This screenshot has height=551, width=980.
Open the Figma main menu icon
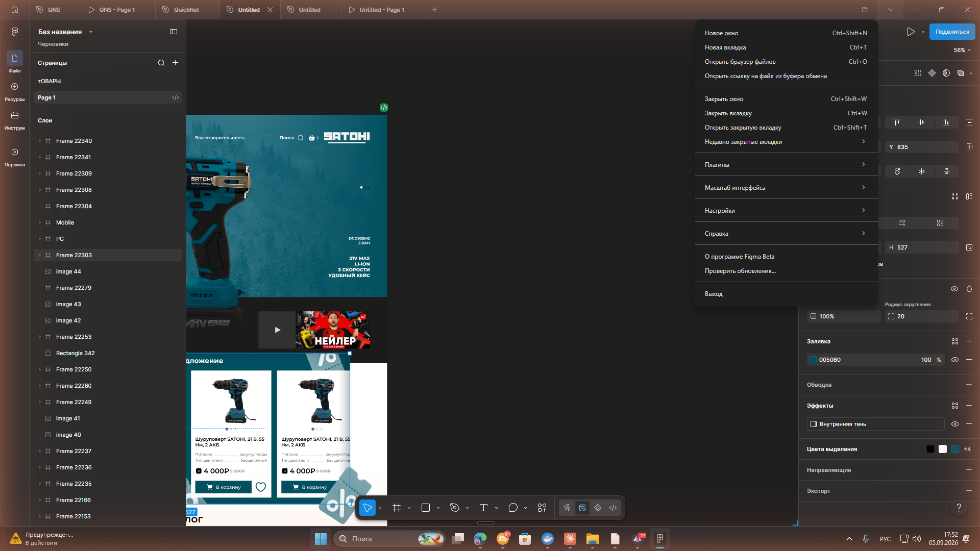(x=15, y=32)
